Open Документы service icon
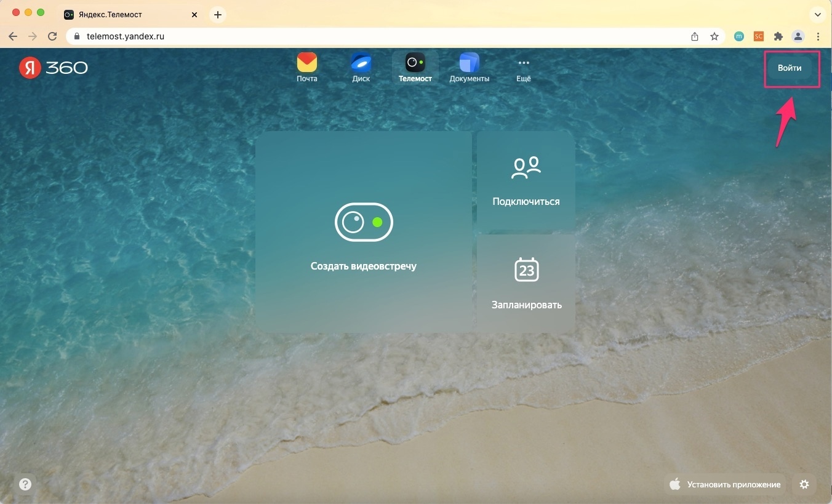Viewport: 832px width, 504px height. pyautogui.click(x=470, y=68)
